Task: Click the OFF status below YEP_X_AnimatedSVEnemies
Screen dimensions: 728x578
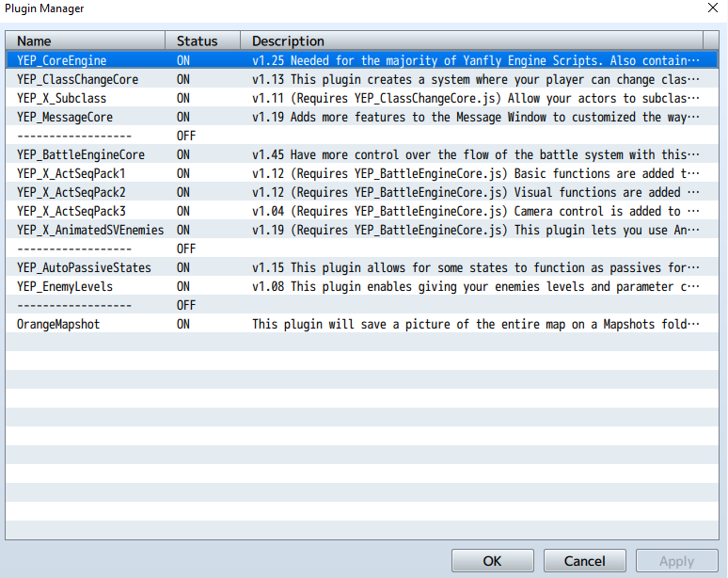Action: (x=186, y=249)
